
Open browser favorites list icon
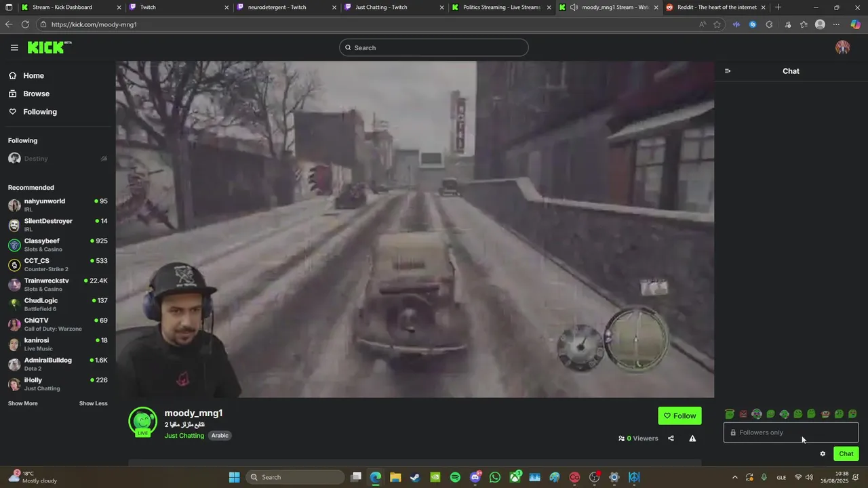804,24
